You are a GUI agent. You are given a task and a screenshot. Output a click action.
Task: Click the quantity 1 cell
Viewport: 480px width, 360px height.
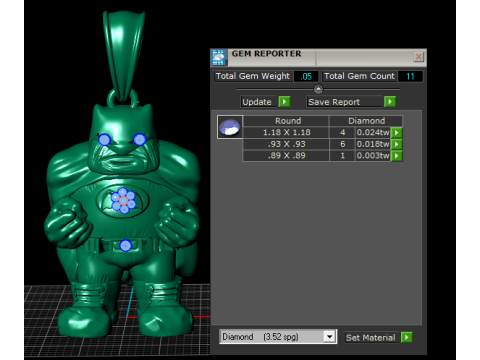tap(342, 156)
